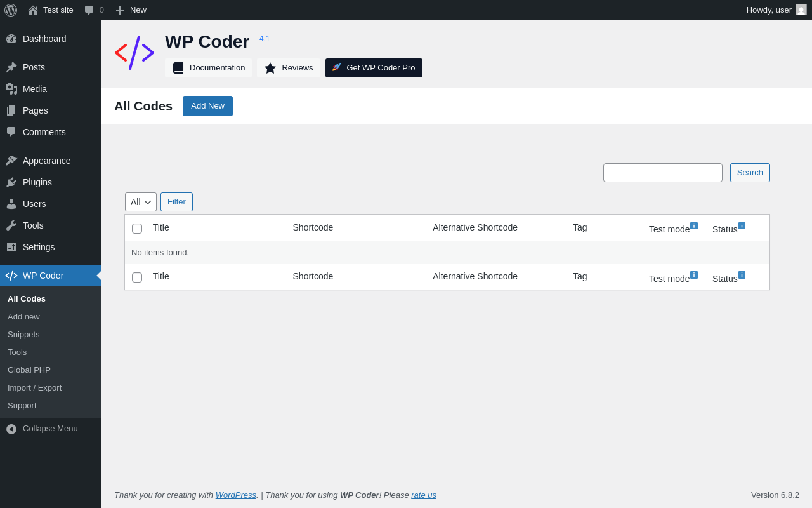Open the user avatar in the admin bar
The image size is (812, 508).
click(801, 10)
